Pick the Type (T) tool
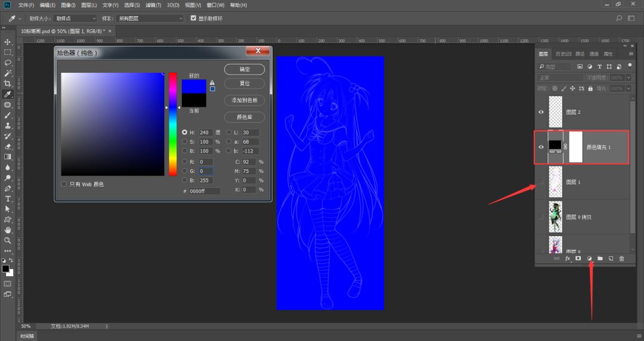Image resolution: width=644 pixels, height=341 pixels. coord(8,199)
